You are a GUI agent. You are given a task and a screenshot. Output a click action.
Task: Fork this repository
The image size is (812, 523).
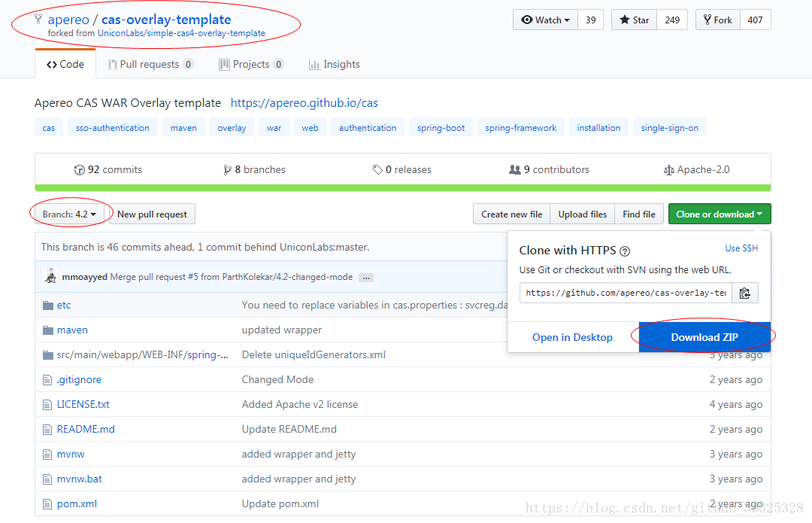click(718, 20)
